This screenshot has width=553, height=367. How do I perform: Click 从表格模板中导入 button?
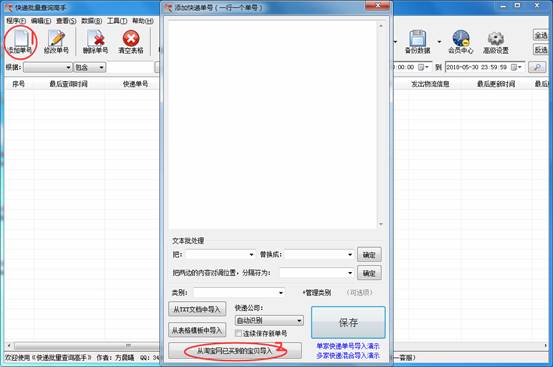(197, 330)
